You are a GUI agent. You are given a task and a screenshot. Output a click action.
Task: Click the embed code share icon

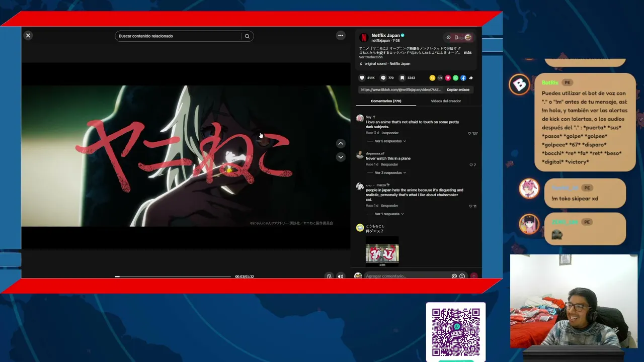440,78
